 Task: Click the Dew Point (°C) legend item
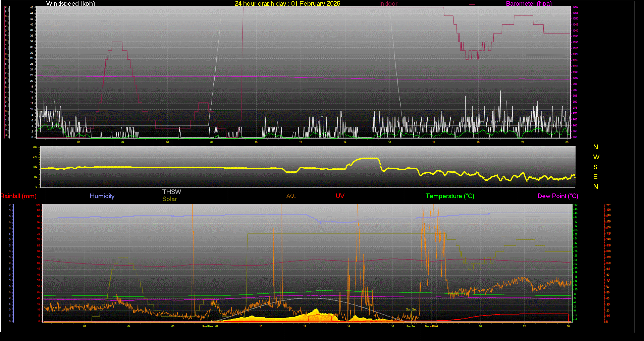tap(557, 196)
